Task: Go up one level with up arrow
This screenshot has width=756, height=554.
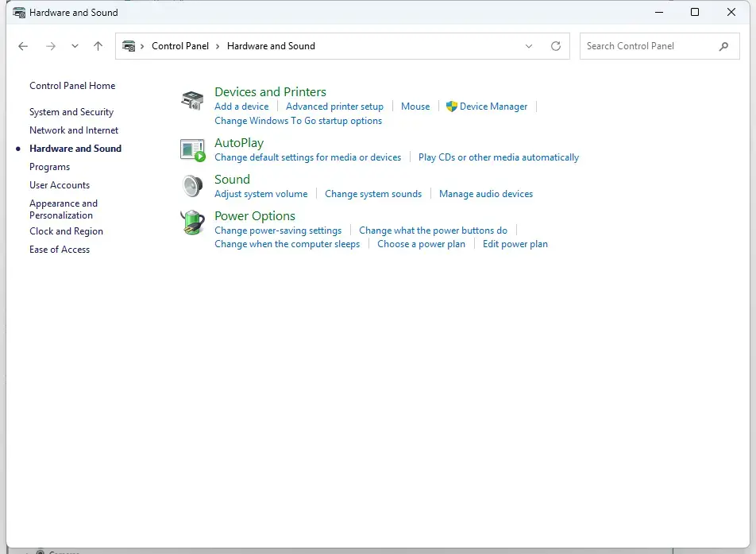Action: click(98, 46)
